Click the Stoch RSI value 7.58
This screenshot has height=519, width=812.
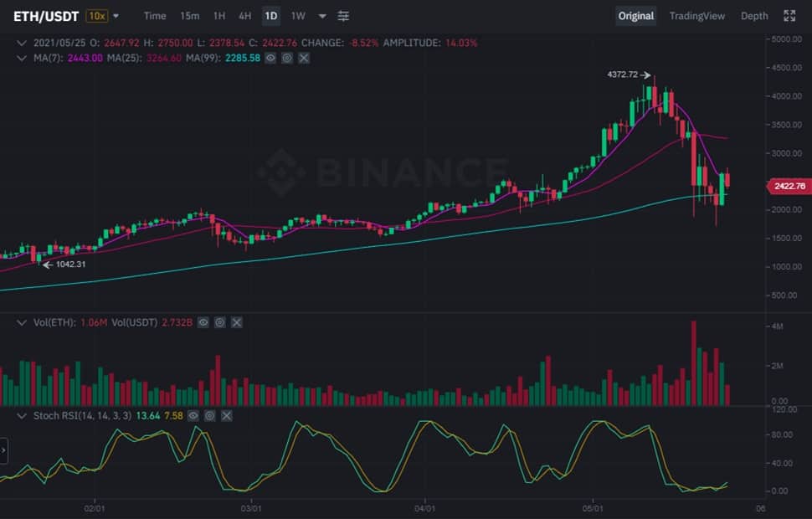point(173,416)
